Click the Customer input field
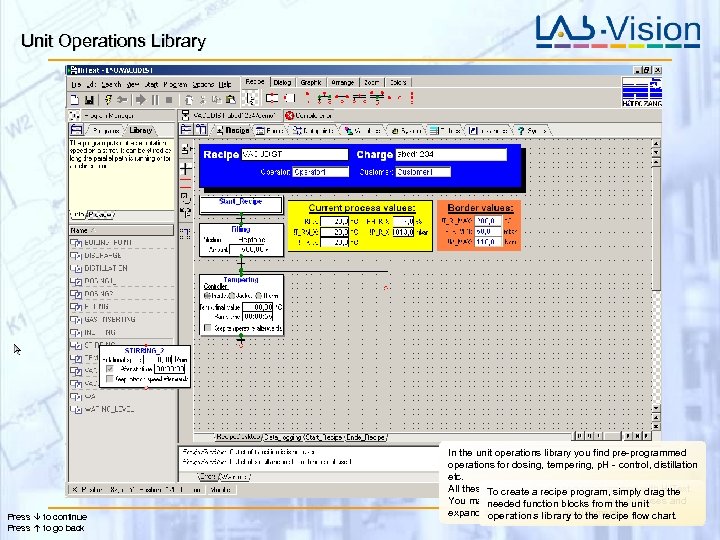The image size is (720, 540). [x=423, y=172]
